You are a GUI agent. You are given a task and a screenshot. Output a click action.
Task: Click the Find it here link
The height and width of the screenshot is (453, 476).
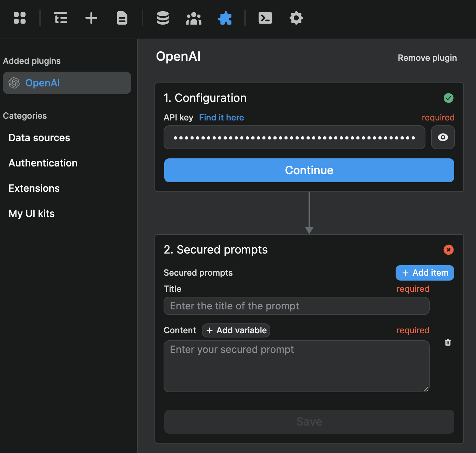click(x=221, y=117)
